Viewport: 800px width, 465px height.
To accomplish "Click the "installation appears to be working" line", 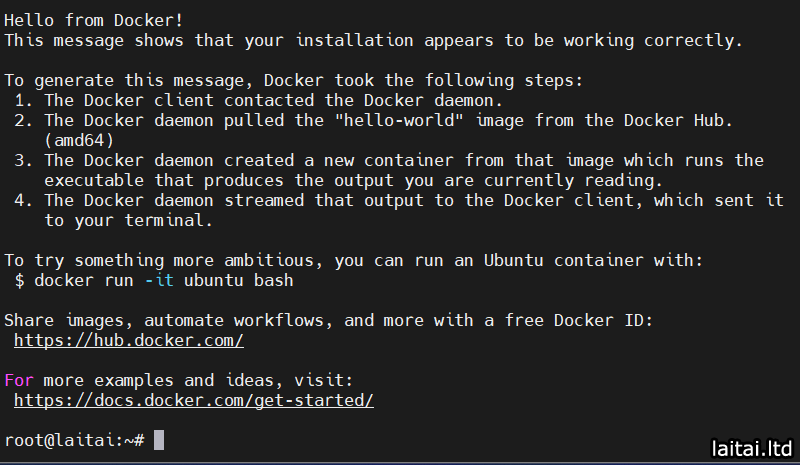I will coord(374,40).
